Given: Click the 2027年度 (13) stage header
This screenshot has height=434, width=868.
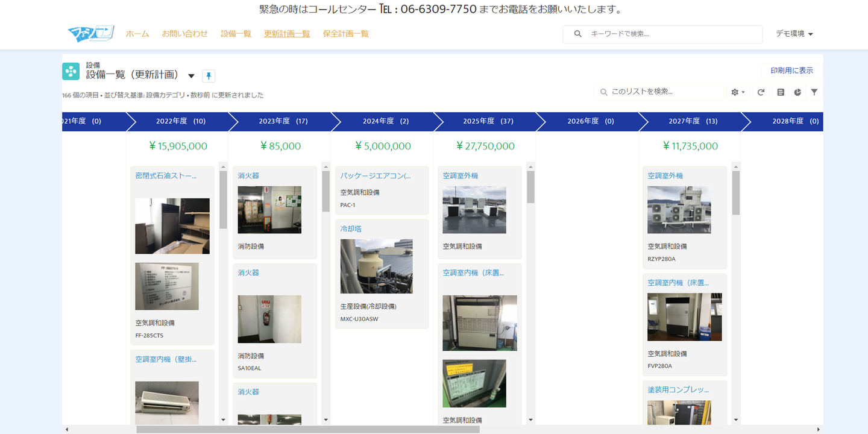Looking at the screenshot, I should click(693, 121).
